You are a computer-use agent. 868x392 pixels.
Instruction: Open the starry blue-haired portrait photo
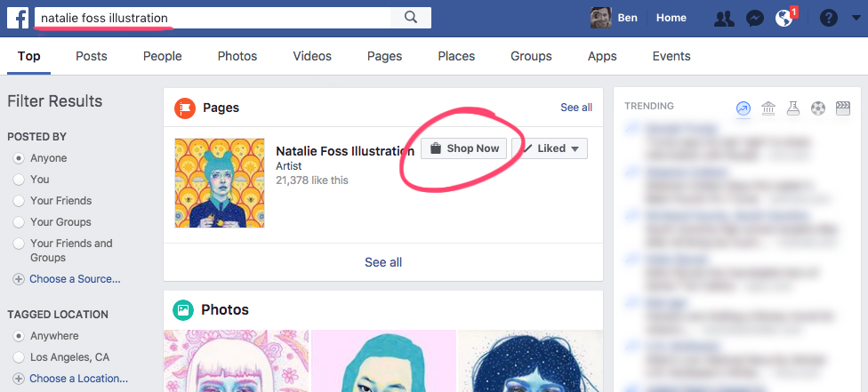tap(530, 361)
